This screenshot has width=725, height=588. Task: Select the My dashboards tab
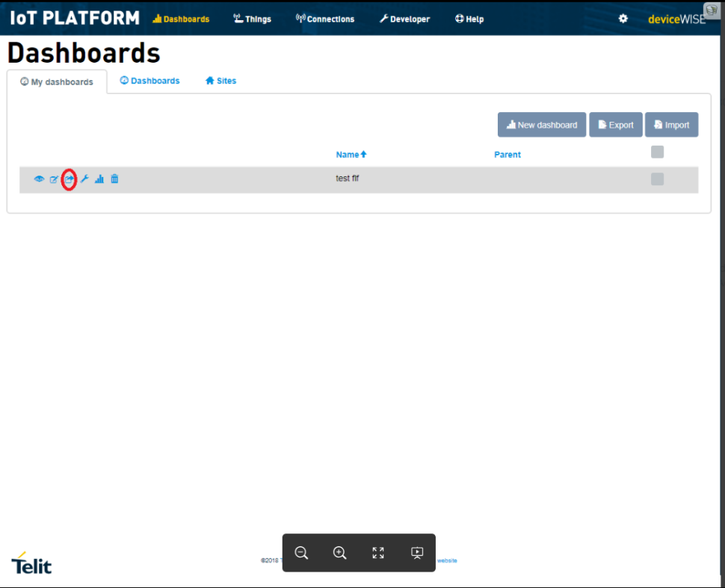pos(56,82)
